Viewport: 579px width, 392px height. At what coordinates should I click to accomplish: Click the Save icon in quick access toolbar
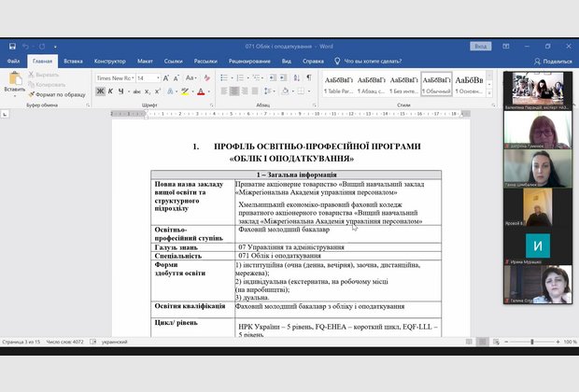coord(10,45)
